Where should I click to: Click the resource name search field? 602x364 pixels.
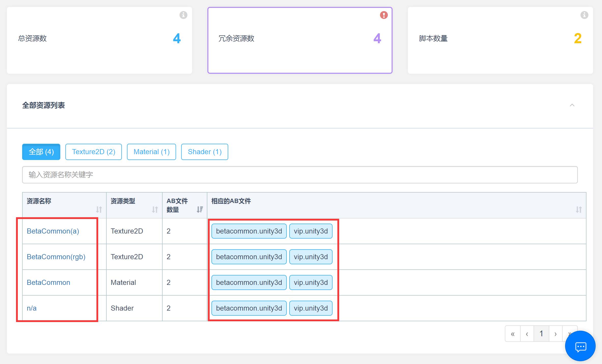(x=300, y=175)
